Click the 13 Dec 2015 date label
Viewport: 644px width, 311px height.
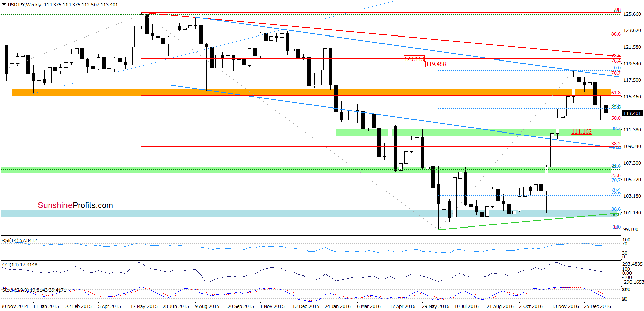point(306,306)
